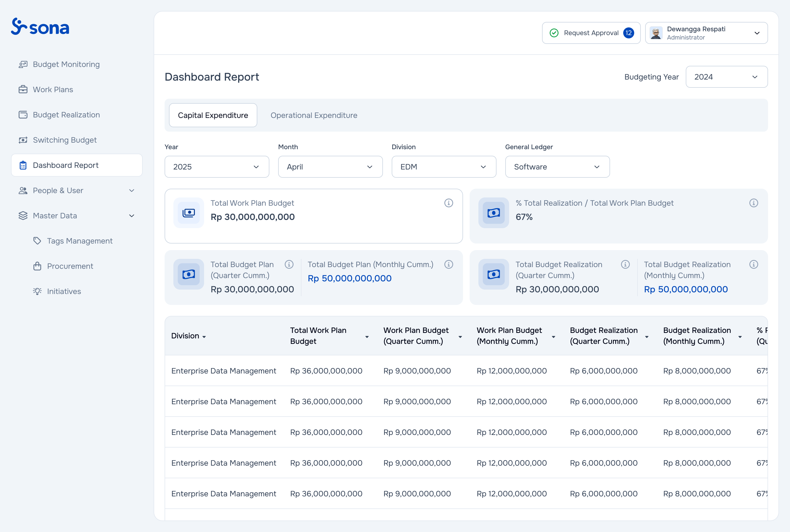Sort by Work Plan Budget (Monthly Cumm.) arrow
Viewport: 790px width, 532px height.
[x=554, y=337]
